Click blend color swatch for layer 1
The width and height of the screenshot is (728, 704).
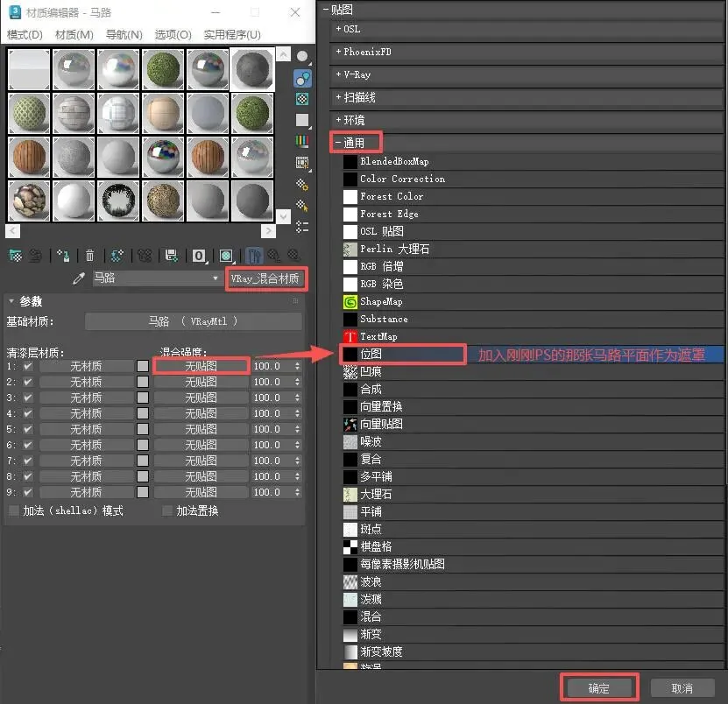pos(143,366)
